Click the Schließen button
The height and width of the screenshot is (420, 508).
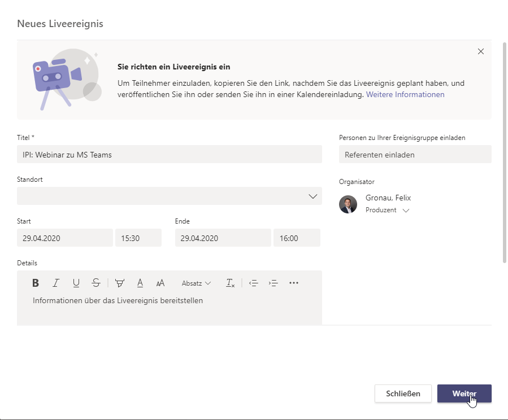pyautogui.click(x=403, y=393)
